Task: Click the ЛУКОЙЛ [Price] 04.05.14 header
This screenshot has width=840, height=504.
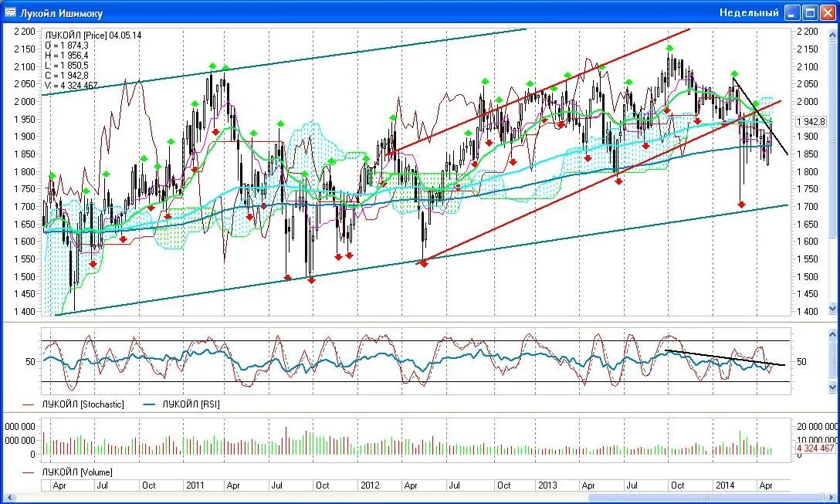Action: point(93,36)
